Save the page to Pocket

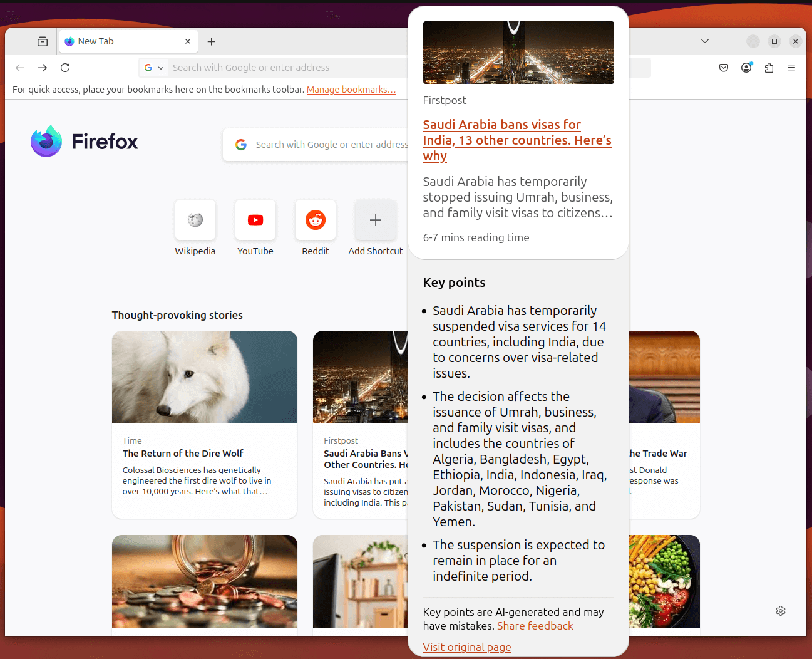pyautogui.click(x=723, y=67)
